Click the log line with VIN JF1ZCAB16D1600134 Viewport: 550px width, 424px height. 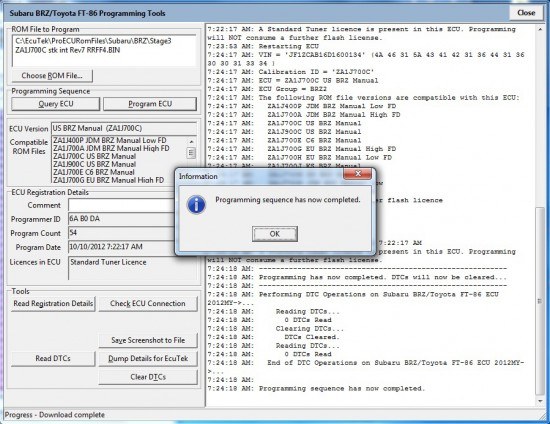point(365,59)
